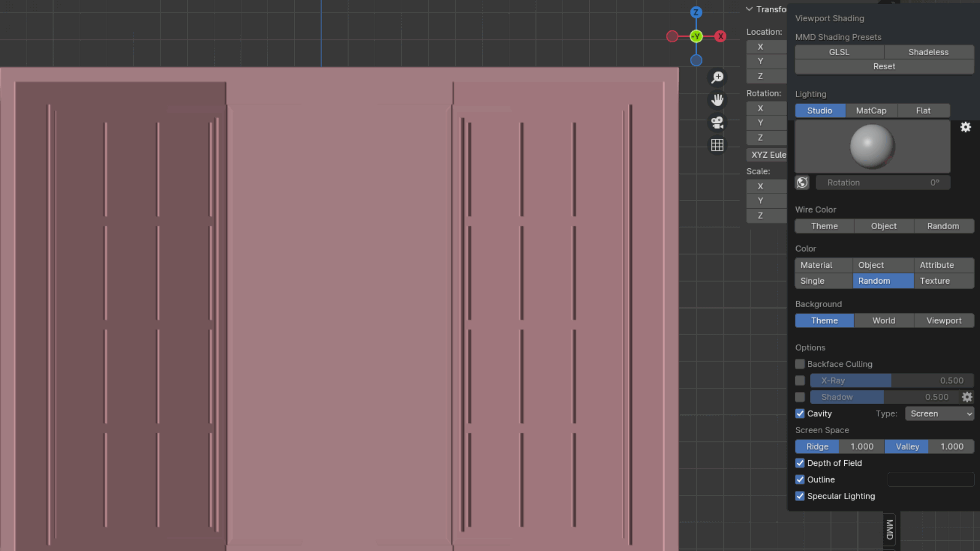Viewport: 980px width, 551px height.
Task: Click the zoom view magnifier icon
Action: tap(717, 78)
